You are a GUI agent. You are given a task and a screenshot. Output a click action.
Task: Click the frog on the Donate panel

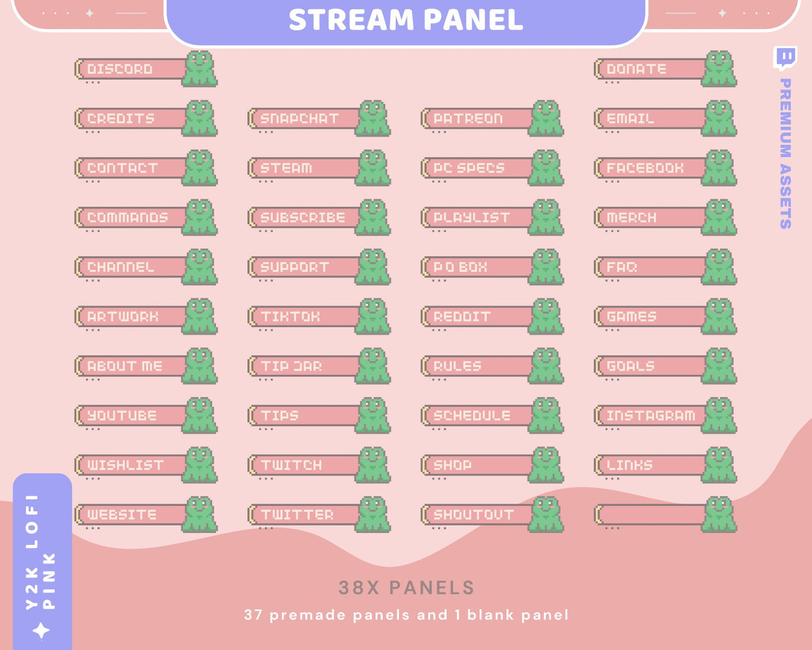(x=719, y=69)
